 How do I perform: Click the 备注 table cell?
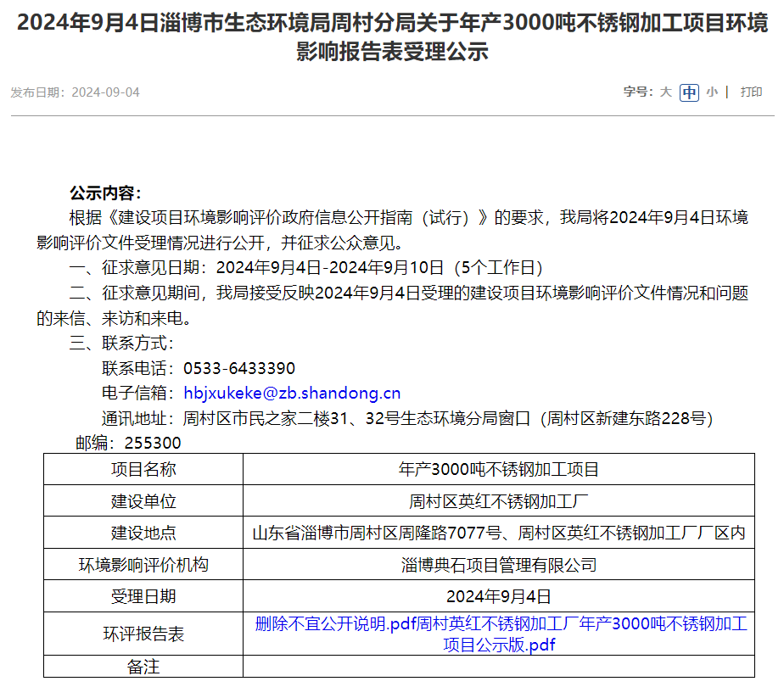point(143,667)
